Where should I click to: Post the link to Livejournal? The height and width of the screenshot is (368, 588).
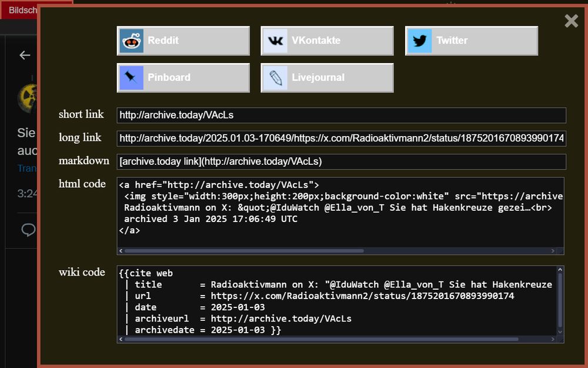tap(327, 77)
